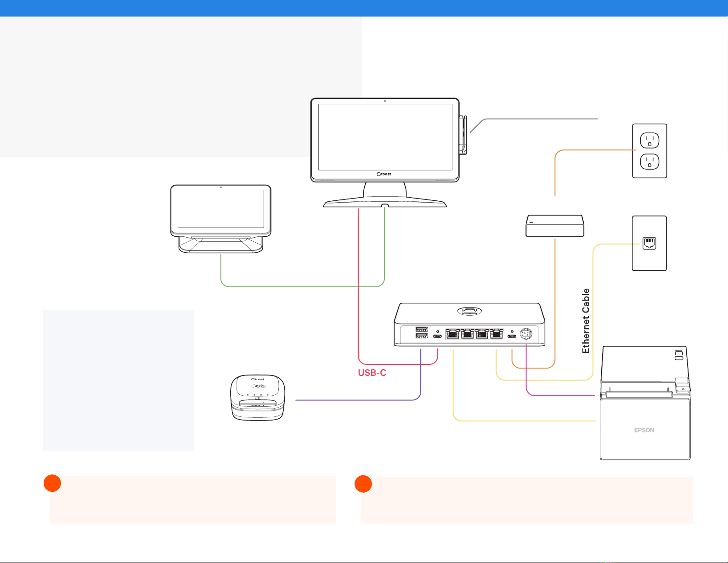Screen dimensions: 728x563
Task: Click the first Ethernet port on hub
Action: 452,334
